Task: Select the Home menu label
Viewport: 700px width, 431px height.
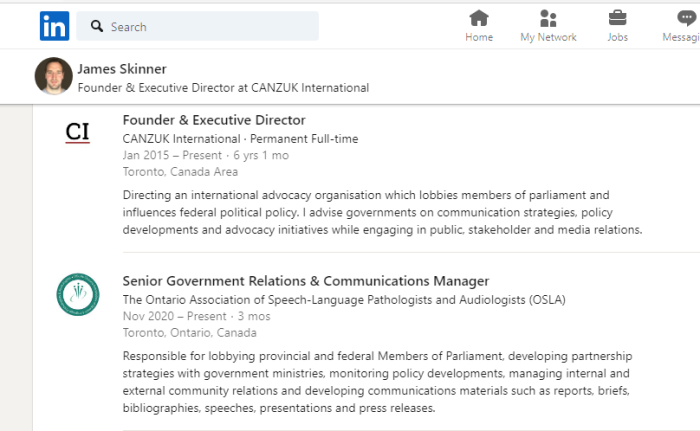Action: click(x=479, y=37)
